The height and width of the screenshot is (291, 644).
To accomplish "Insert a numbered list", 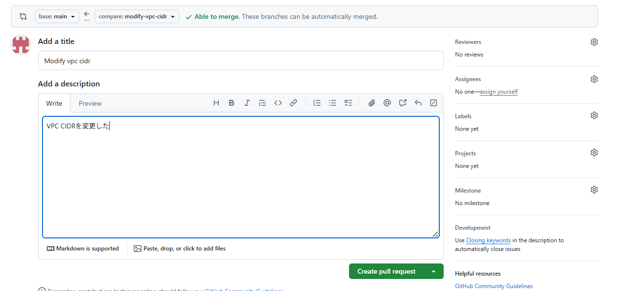I will 317,103.
